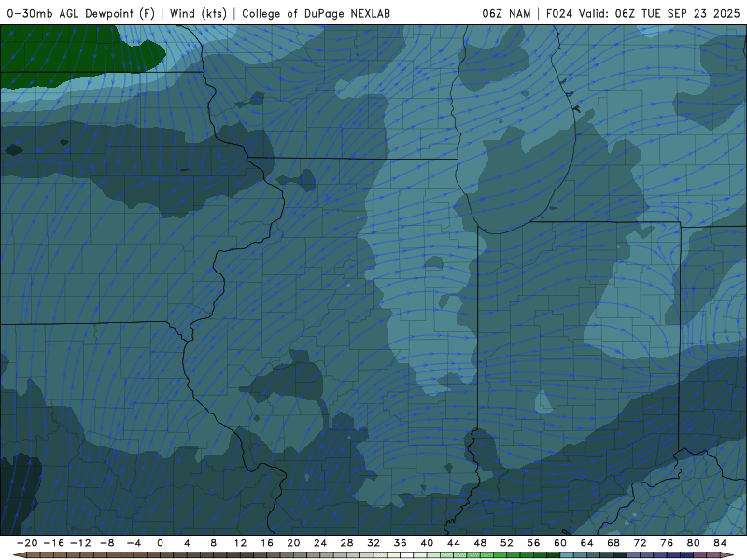Click the 48 label on the color scale
747x560 pixels.
480,543
